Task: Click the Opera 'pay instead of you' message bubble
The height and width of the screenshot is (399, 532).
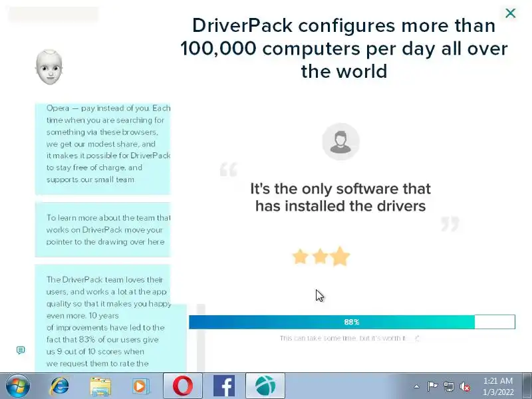Action: pyautogui.click(x=103, y=148)
